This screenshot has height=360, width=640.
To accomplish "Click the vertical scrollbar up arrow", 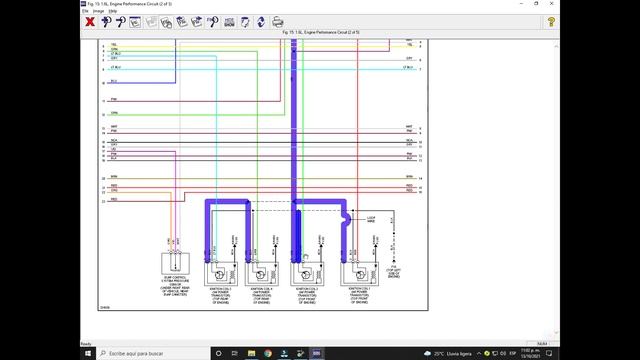I will (556, 47).
